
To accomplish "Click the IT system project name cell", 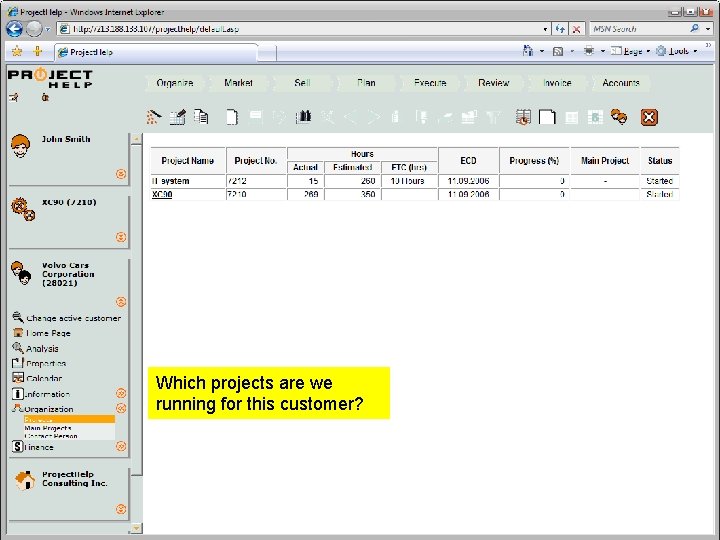I will pos(188,181).
